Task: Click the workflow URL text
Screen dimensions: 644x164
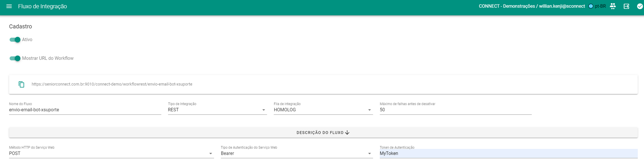Action: point(112,84)
